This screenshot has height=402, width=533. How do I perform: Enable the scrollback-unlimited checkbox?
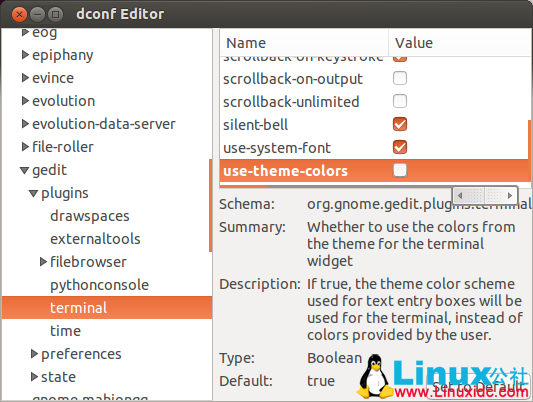(x=400, y=101)
